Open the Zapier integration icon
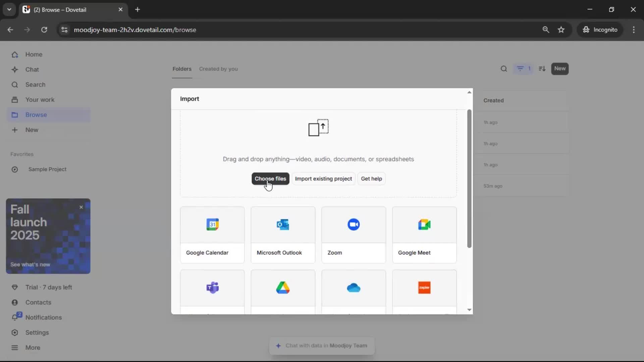Viewport: 644px width, 362px height. [x=424, y=288]
